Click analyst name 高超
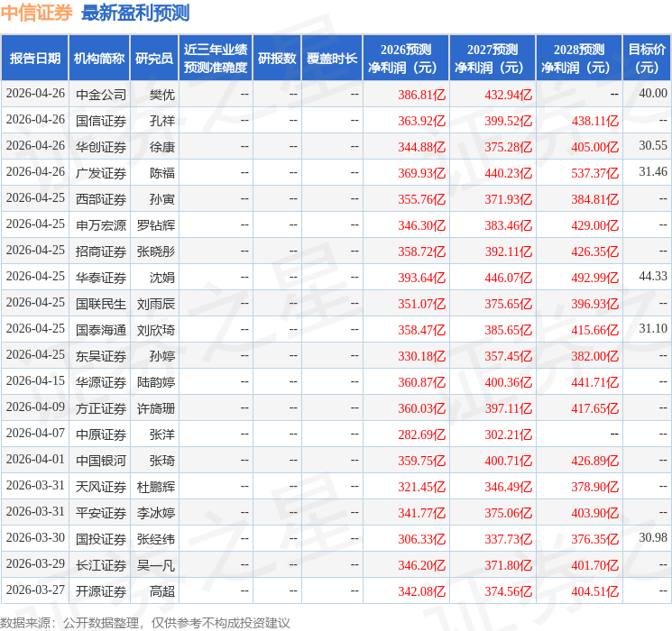672x631 pixels. (x=162, y=591)
